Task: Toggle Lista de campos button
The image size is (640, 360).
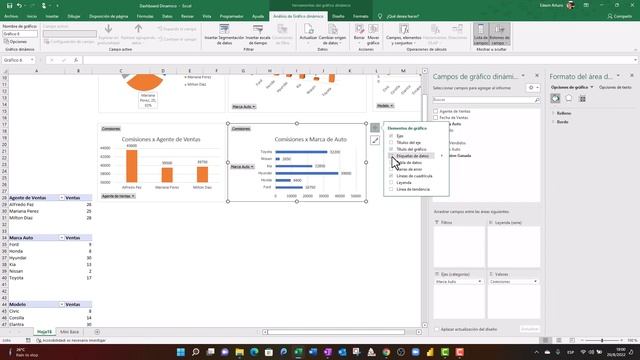Action: click(x=481, y=35)
